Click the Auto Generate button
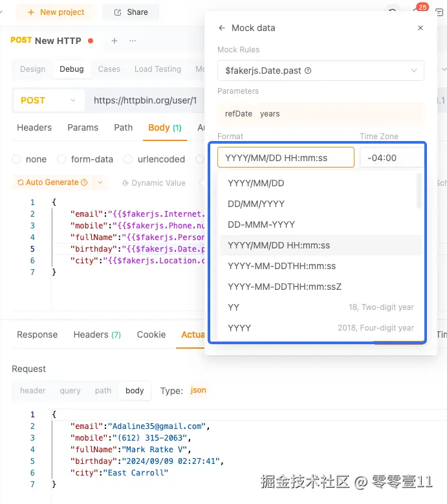The height and width of the screenshot is (504, 447). (x=52, y=182)
